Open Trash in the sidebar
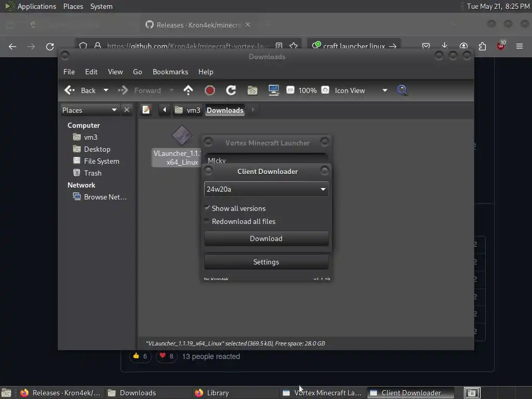Image resolution: width=532 pixels, height=399 pixels. (x=87, y=173)
